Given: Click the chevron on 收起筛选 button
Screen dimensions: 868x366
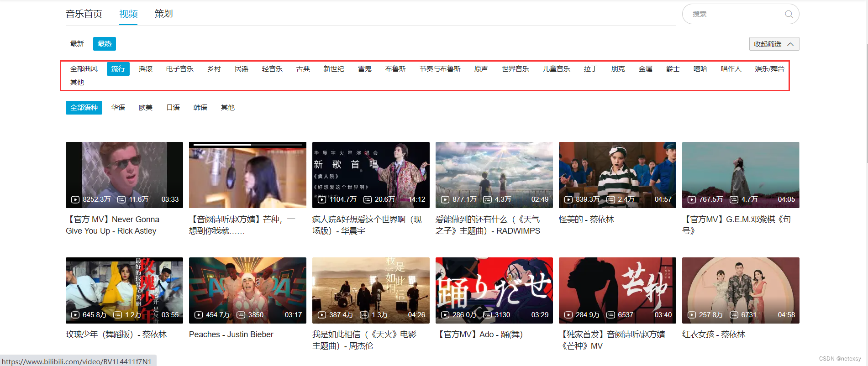Looking at the screenshot, I should [790, 44].
